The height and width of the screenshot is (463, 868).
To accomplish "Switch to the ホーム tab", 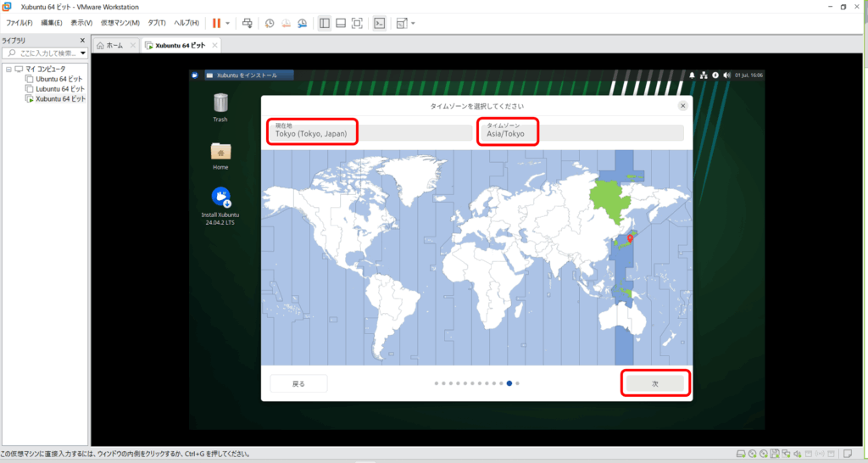I will (x=111, y=45).
